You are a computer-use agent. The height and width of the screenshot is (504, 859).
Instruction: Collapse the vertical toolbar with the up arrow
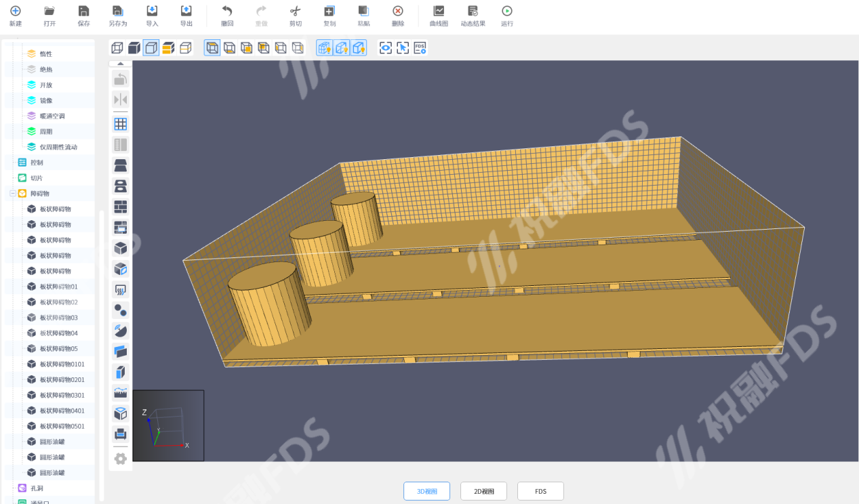tap(121, 64)
